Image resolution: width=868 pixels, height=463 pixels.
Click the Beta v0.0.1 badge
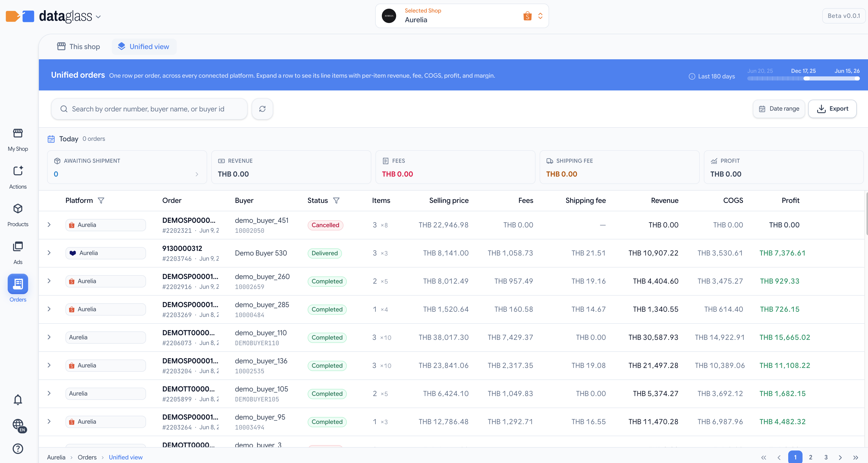tap(844, 16)
